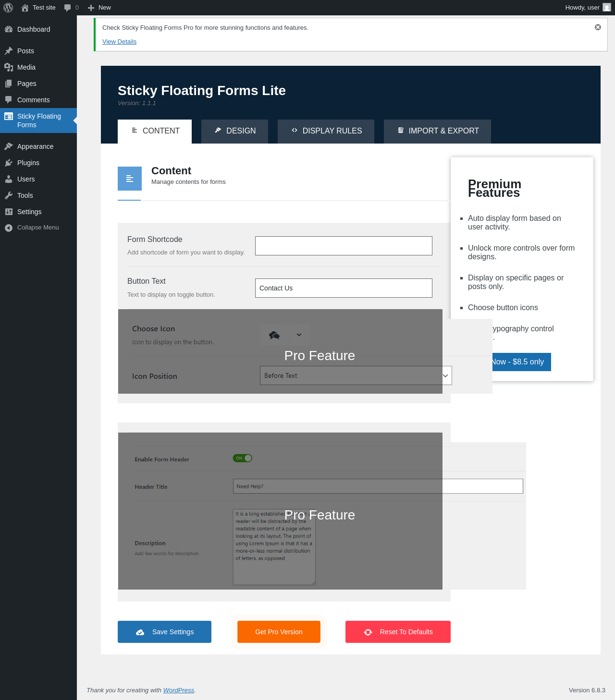Click the user avatar next to Howdy
This screenshot has height=700, width=615.
pos(607,8)
